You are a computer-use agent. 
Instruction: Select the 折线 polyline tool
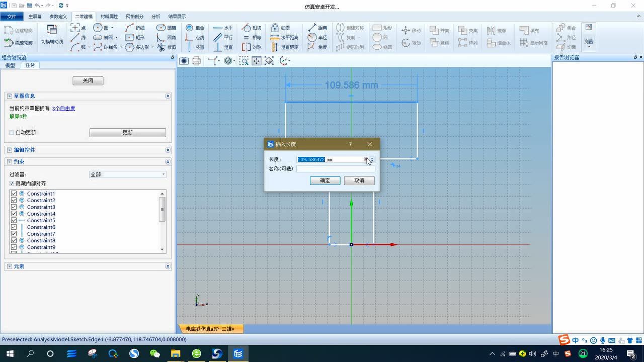click(135, 28)
